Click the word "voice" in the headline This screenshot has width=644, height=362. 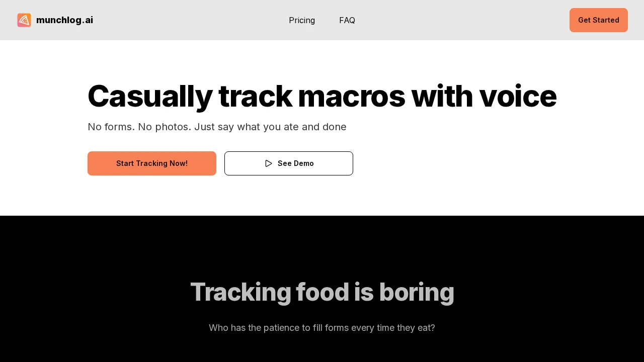tap(518, 97)
